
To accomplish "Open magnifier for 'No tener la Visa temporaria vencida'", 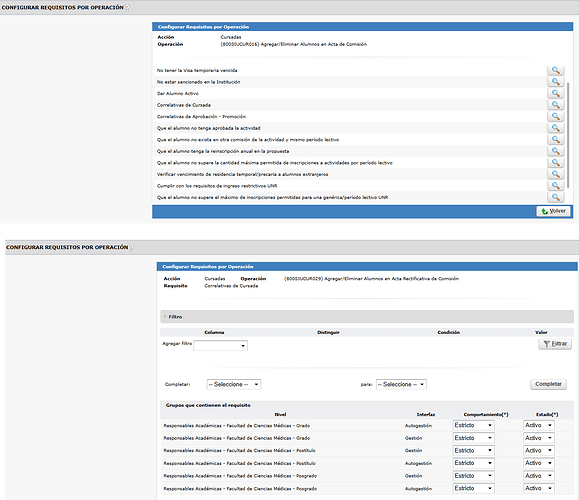I will click(x=555, y=70).
